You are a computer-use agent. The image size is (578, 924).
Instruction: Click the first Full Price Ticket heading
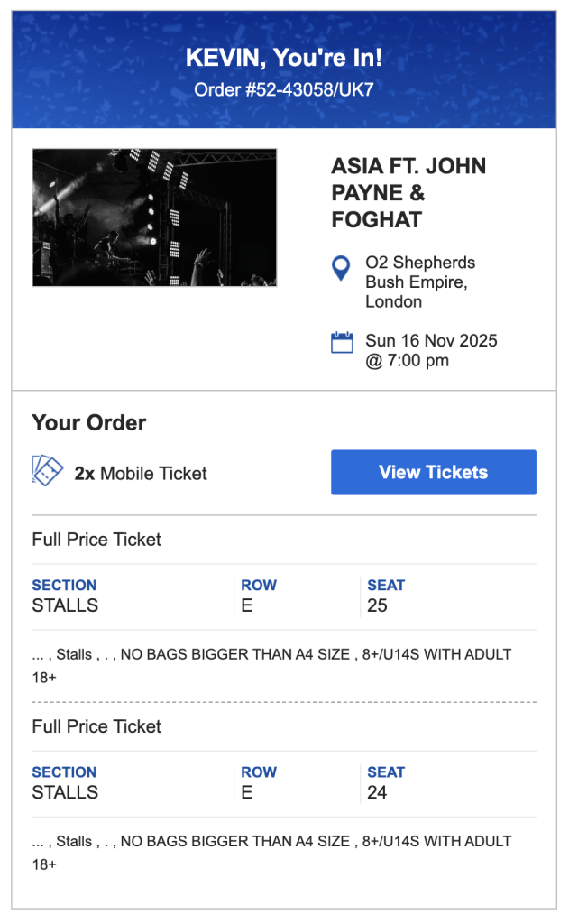(x=96, y=540)
